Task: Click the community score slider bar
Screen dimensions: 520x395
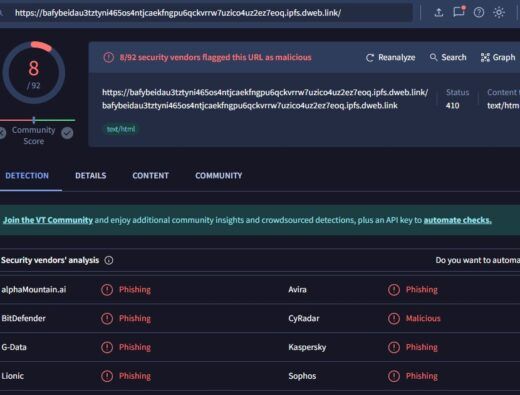Action: 37,120
